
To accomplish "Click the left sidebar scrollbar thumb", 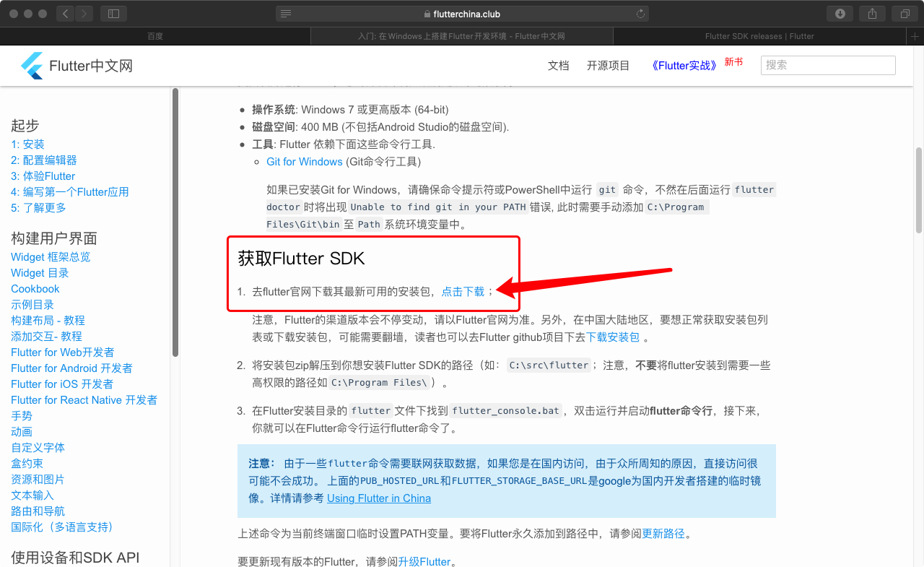I will point(175,221).
